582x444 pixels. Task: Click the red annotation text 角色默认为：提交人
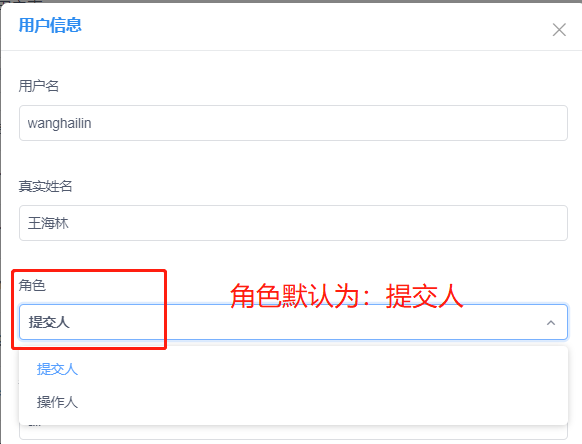click(x=346, y=296)
